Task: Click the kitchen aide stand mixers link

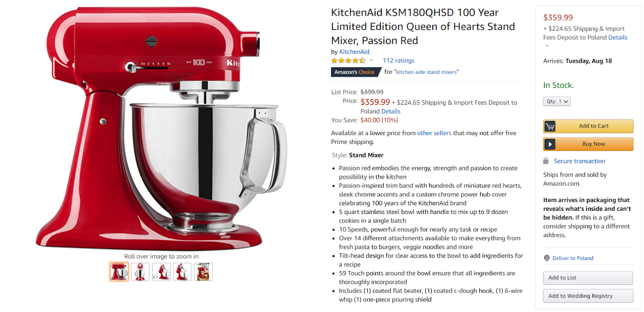Action: [x=427, y=72]
